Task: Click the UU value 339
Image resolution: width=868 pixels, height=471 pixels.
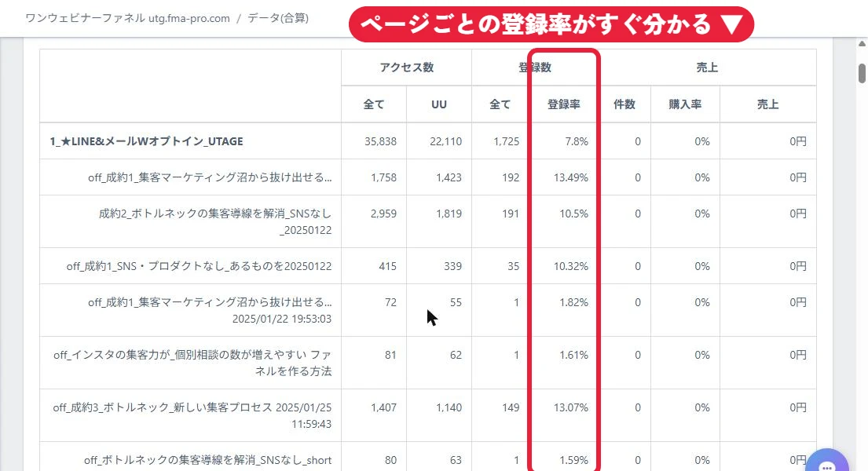Action: click(x=452, y=266)
